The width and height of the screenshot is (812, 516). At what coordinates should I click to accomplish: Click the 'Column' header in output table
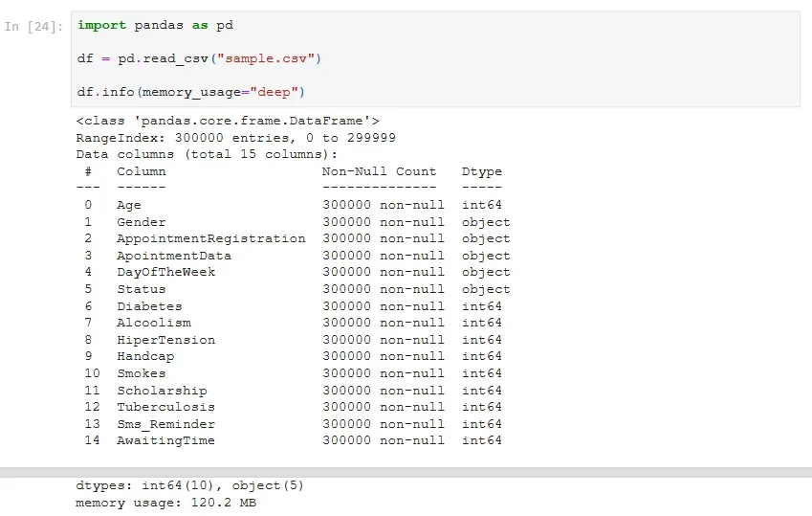click(142, 171)
